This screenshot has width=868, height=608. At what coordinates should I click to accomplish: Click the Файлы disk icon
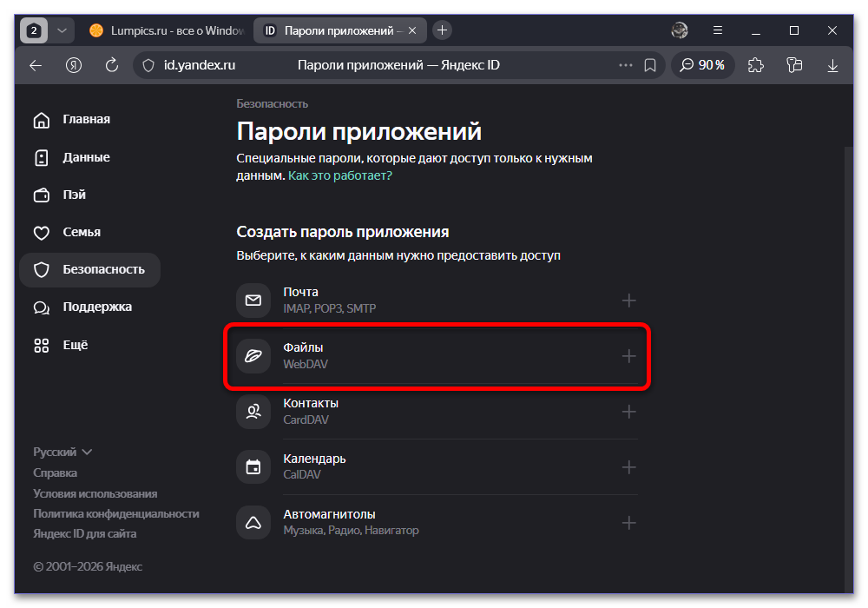[x=253, y=356]
